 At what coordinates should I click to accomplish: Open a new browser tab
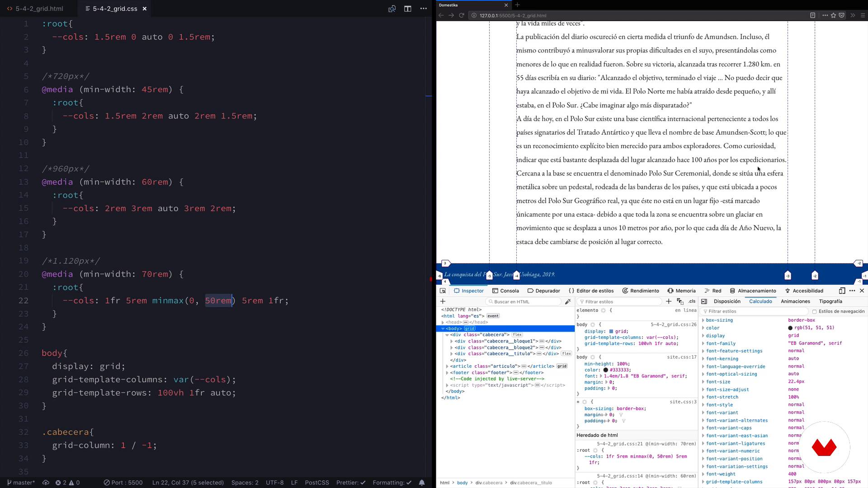point(518,5)
